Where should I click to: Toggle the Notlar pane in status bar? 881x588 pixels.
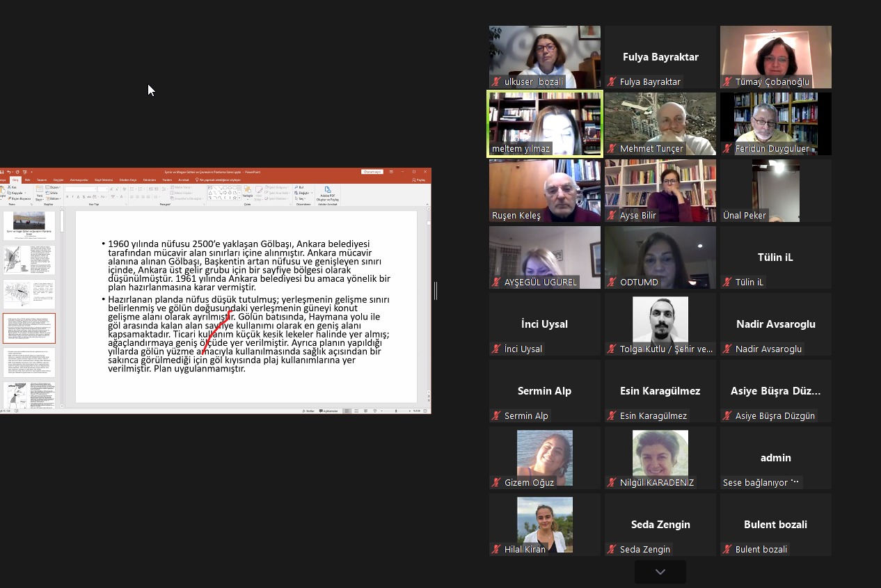[310, 411]
